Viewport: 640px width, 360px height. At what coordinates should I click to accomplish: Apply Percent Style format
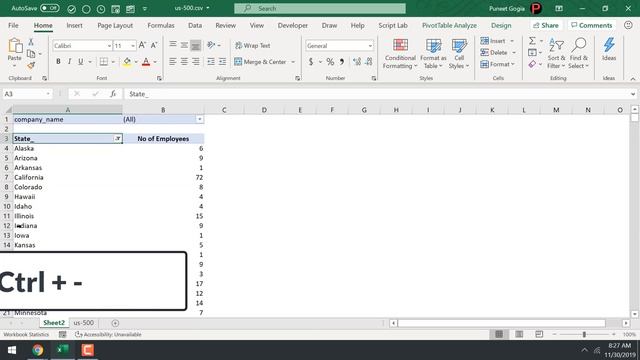pyautogui.click(x=330, y=62)
